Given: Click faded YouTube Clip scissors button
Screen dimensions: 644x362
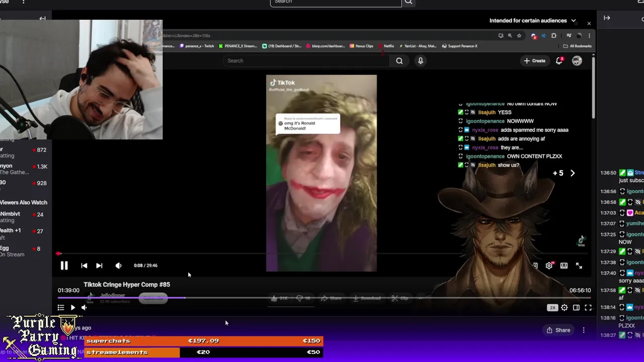Looking at the screenshot, I should click(x=400, y=298).
